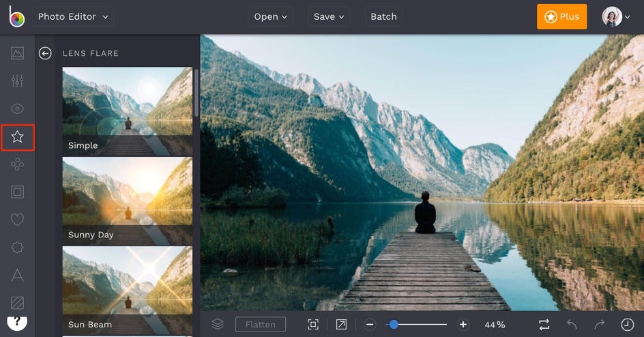Viewport: 644px width, 337px height.
Task: Click the compare original loop icon
Action: (544, 325)
